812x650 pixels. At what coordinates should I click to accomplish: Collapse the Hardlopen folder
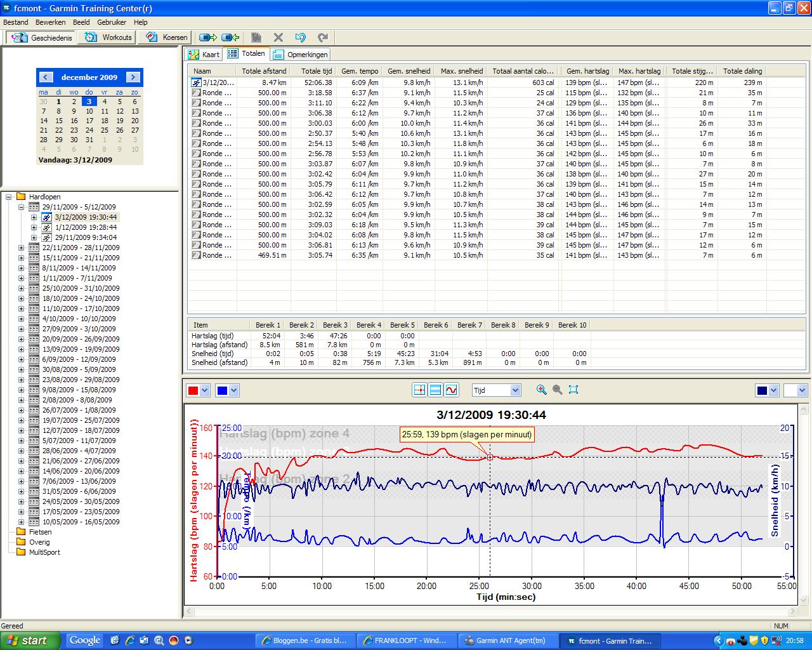click(9, 197)
